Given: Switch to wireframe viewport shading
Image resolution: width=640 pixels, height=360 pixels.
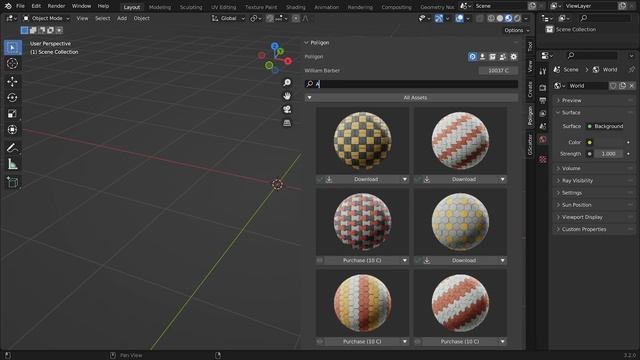Looking at the screenshot, I should click(491, 18).
